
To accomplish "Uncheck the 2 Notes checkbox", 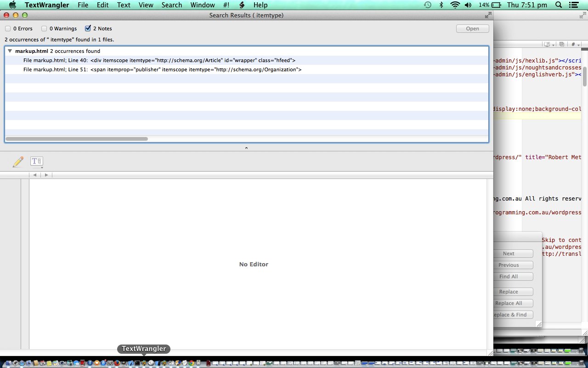I will point(88,29).
